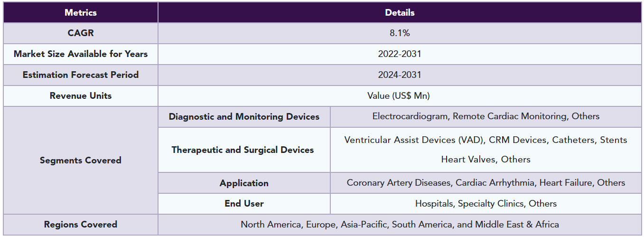644x237 pixels.
Task: Click the 2024-2031 cell
Action: 400,75
